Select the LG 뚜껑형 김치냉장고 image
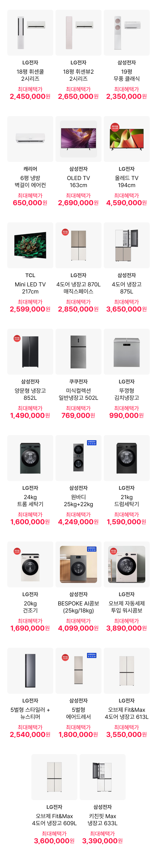The image size is (157, 868). coord(127,352)
